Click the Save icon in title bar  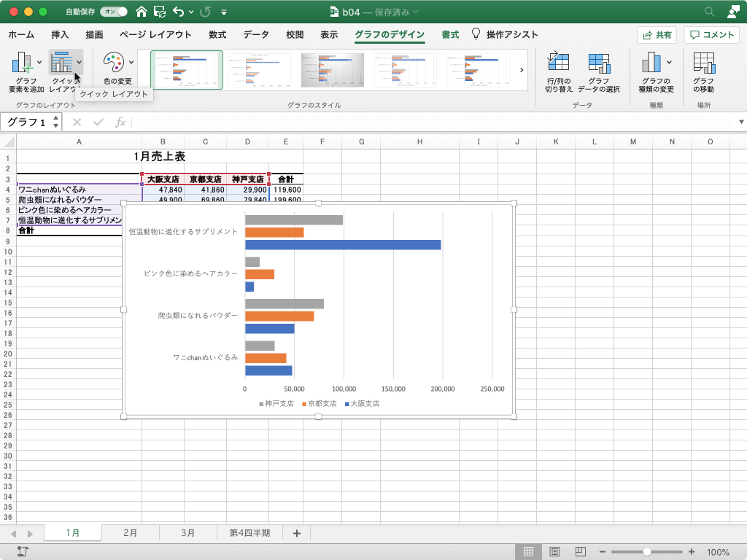coord(160,12)
